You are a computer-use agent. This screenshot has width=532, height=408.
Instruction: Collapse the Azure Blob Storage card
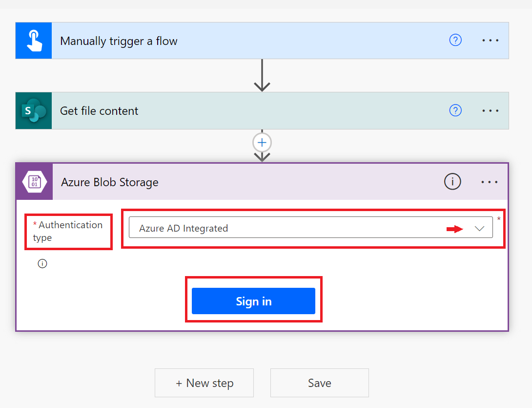(x=109, y=181)
